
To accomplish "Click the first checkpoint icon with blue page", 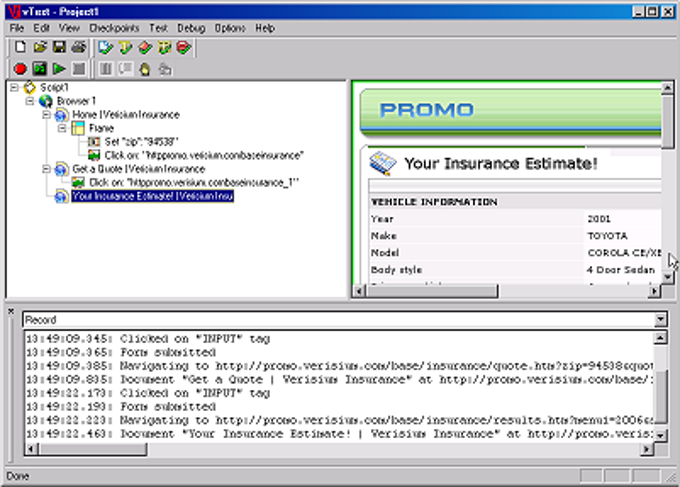I will (105, 47).
